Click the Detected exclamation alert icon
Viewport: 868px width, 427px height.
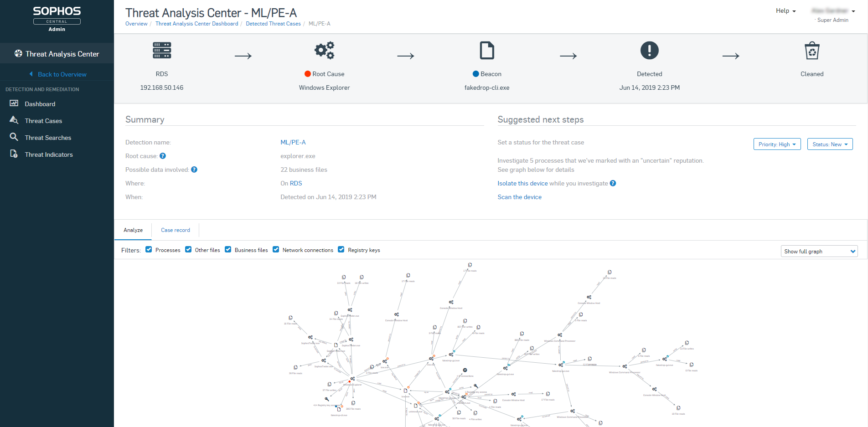click(x=650, y=50)
